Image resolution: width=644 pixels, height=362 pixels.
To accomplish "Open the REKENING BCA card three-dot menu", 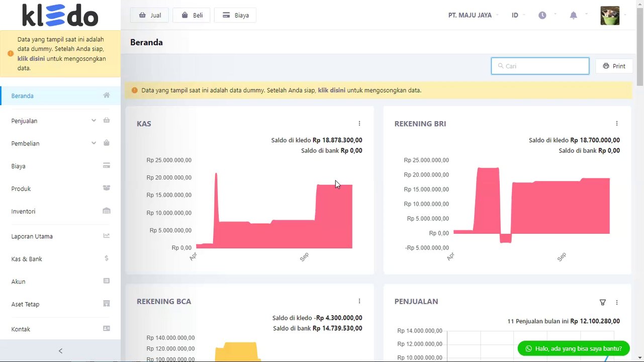I will coord(359,301).
